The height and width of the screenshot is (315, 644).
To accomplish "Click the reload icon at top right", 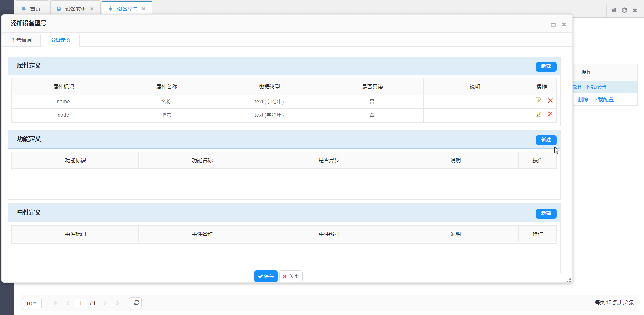I will (624, 10).
